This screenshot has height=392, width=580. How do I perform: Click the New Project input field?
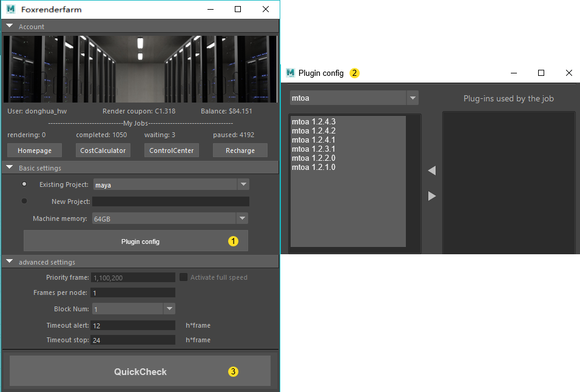[170, 201]
